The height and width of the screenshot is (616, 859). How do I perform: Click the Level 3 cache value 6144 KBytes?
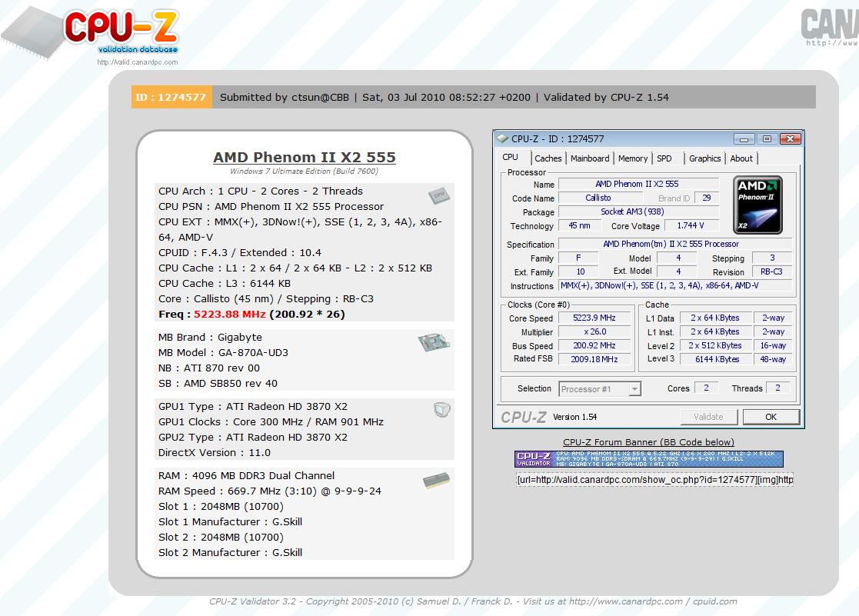717,359
